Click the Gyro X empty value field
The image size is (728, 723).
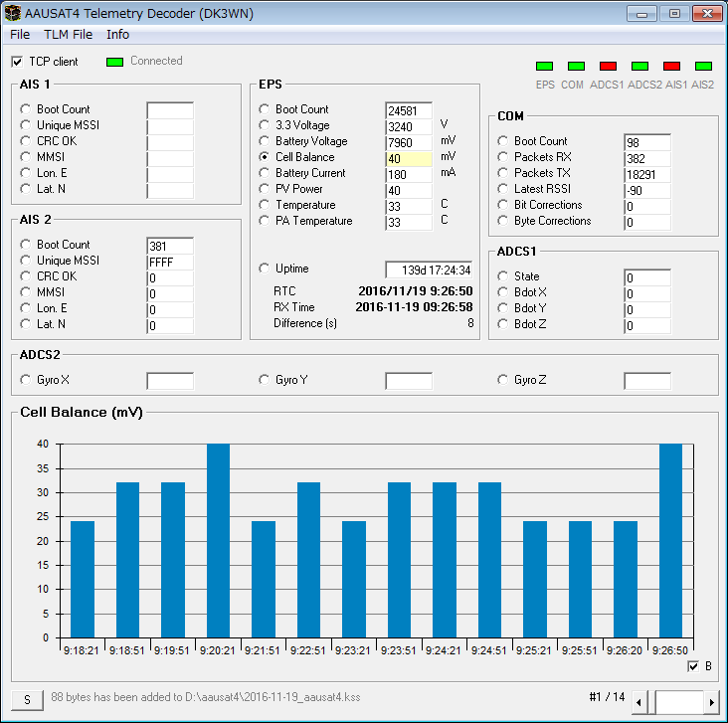click(x=170, y=381)
